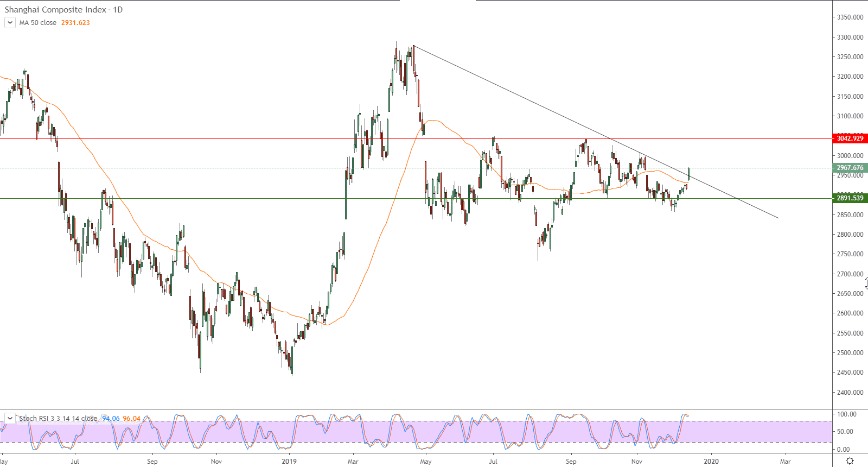The width and height of the screenshot is (868, 467).
Task: Click 0.00 on the Stoch RSI scale
Action: point(844,450)
